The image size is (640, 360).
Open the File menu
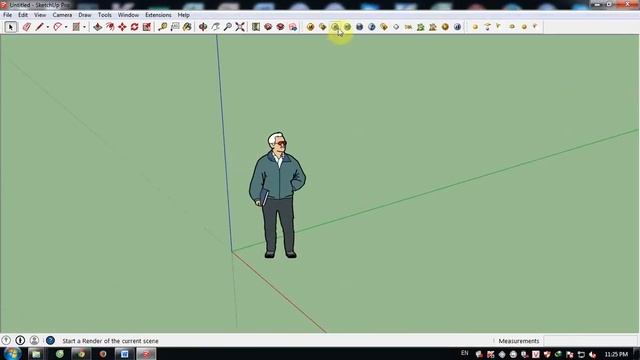click(7, 15)
